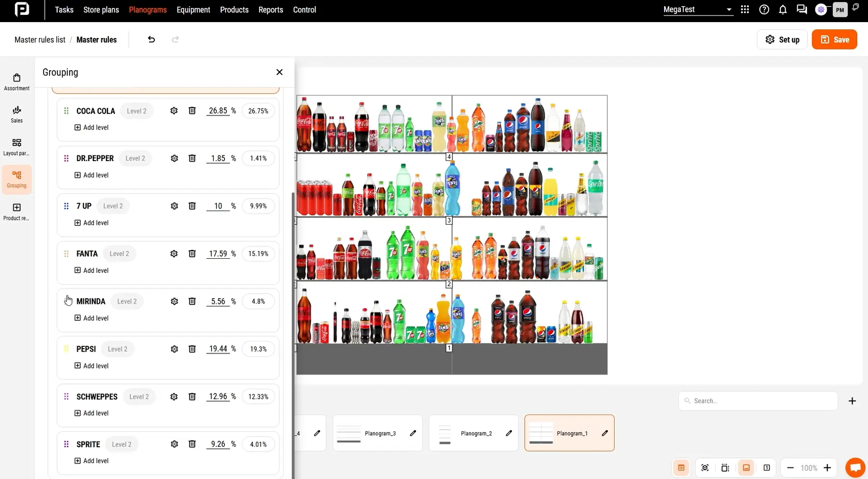Edit Planogram_2 with its pencil icon
The image size is (868, 479).
(x=509, y=433)
